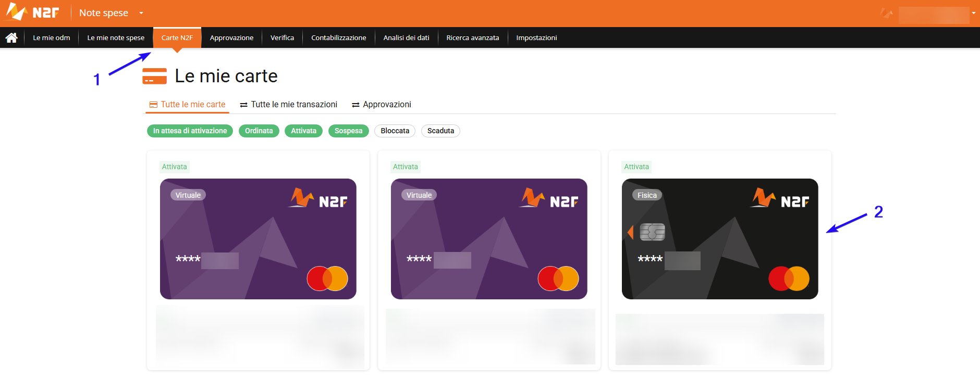Click the N2F logo on the first Virtuale card
980x379 pixels.
318,198
